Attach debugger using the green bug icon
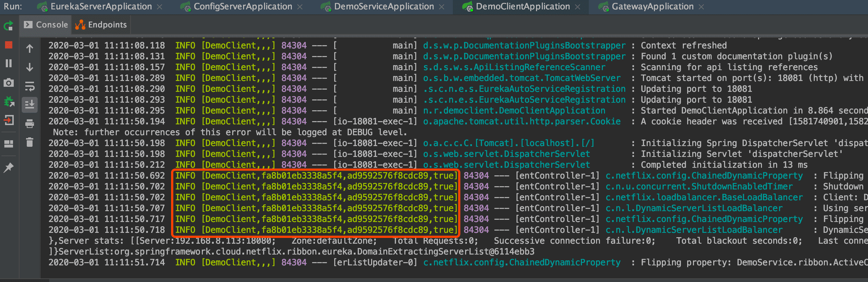Screen dimensions: 868x282 tap(9, 102)
